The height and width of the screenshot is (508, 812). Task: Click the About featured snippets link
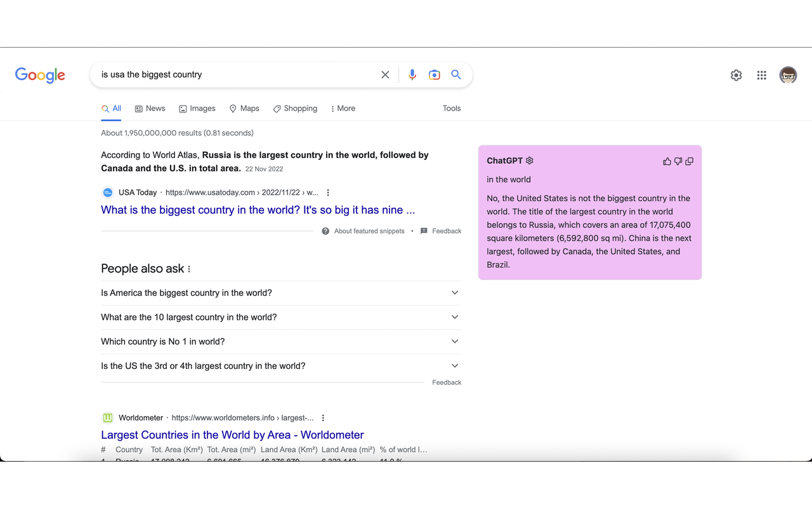click(x=369, y=231)
